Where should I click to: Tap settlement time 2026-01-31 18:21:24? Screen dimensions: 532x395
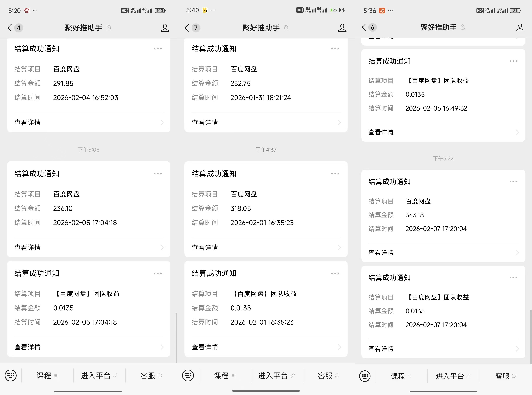click(261, 97)
